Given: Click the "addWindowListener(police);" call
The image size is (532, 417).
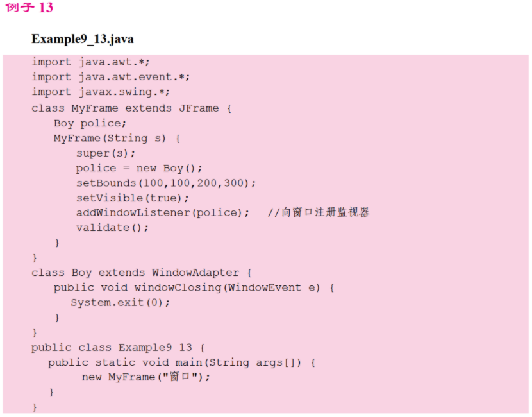Looking at the screenshot, I should 162,213.
